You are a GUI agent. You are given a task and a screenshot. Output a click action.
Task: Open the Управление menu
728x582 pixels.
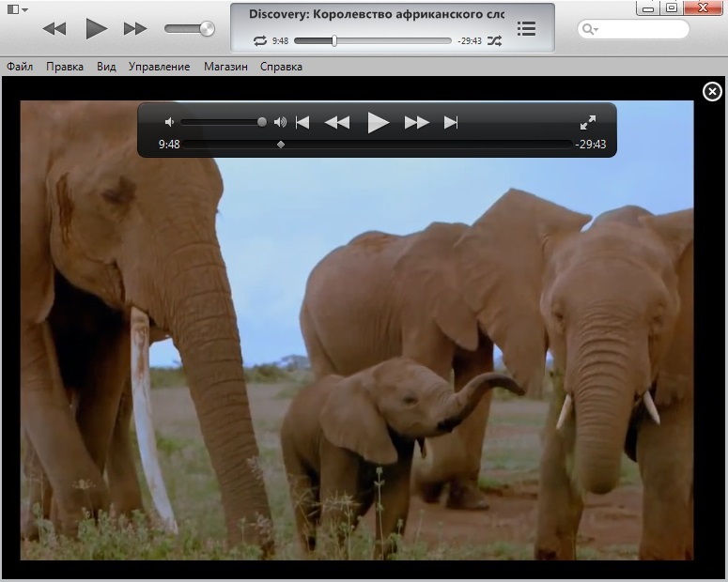160,67
